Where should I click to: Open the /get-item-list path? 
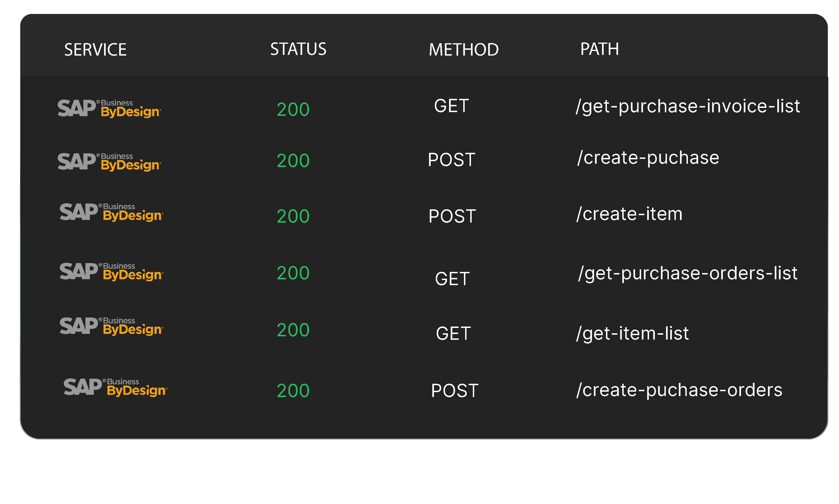[632, 333]
